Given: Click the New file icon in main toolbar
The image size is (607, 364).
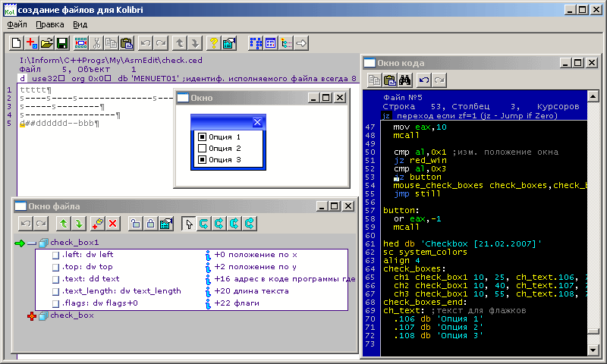Looking at the screenshot, I should 17,43.
